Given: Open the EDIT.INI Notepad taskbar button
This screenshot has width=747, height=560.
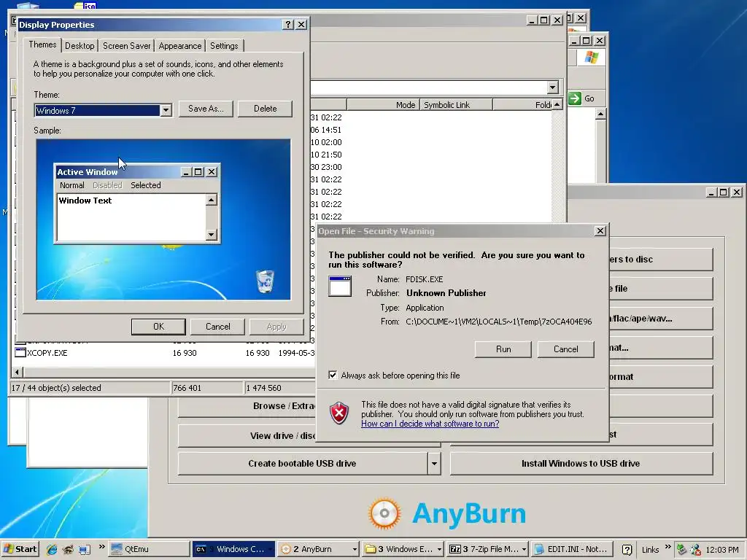Looking at the screenshot, I should click(x=571, y=549).
